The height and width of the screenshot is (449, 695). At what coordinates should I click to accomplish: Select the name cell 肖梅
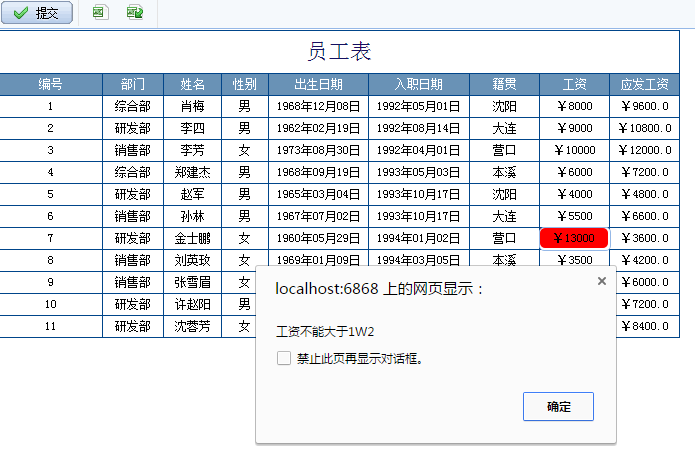[192, 106]
